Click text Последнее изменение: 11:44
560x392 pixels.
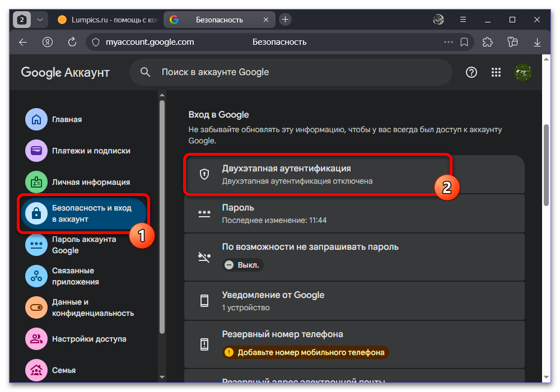click(274, 220)
